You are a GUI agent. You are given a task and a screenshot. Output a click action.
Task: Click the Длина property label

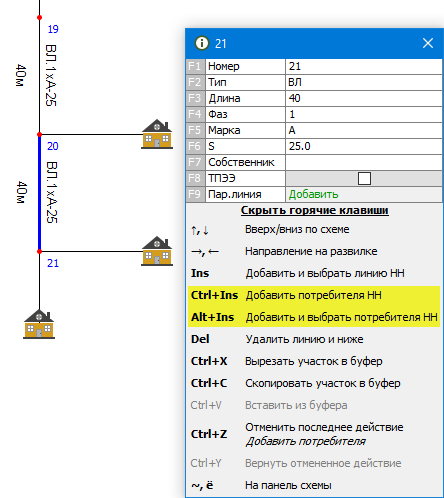point(224,98)
